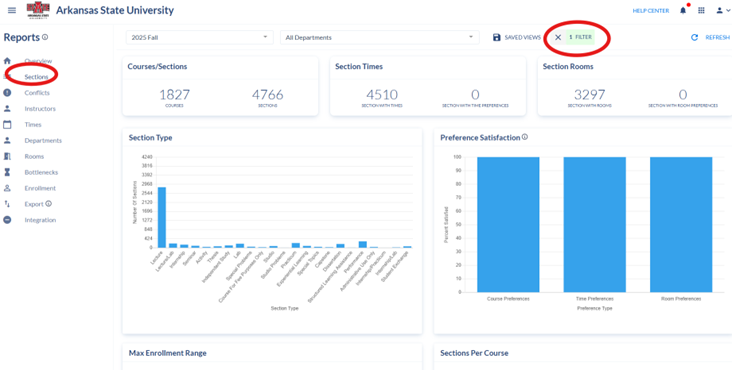Open the Help Center link

[x=651, y=11]
